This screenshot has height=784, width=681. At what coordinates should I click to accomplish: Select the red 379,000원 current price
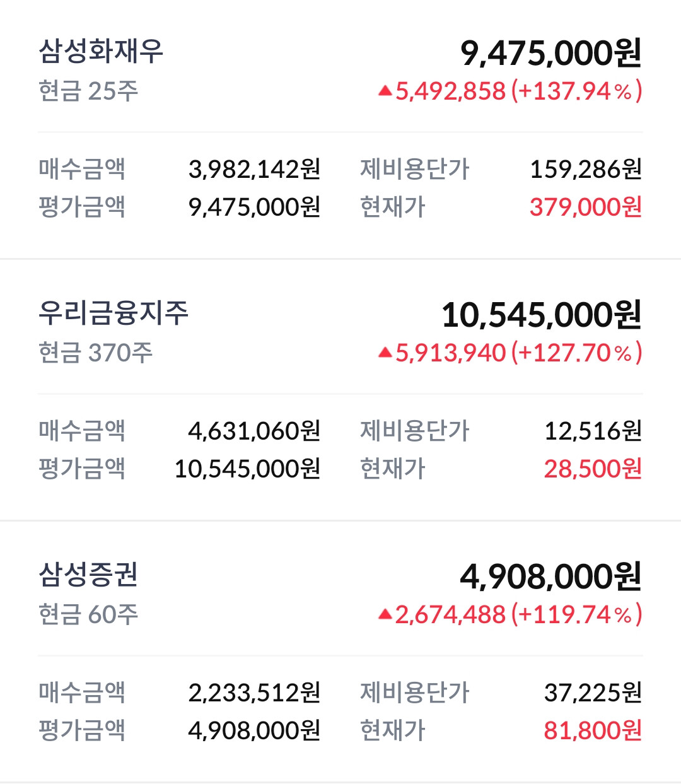point(585,207)
